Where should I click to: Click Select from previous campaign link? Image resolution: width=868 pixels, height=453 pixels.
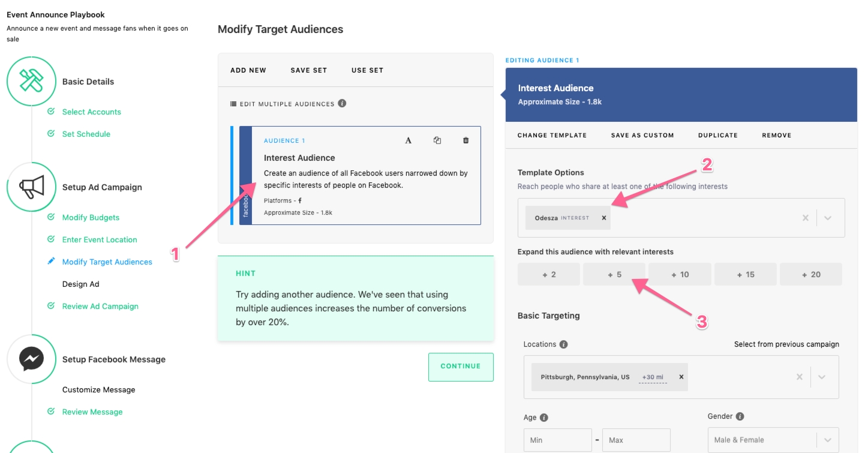(786, 344)
